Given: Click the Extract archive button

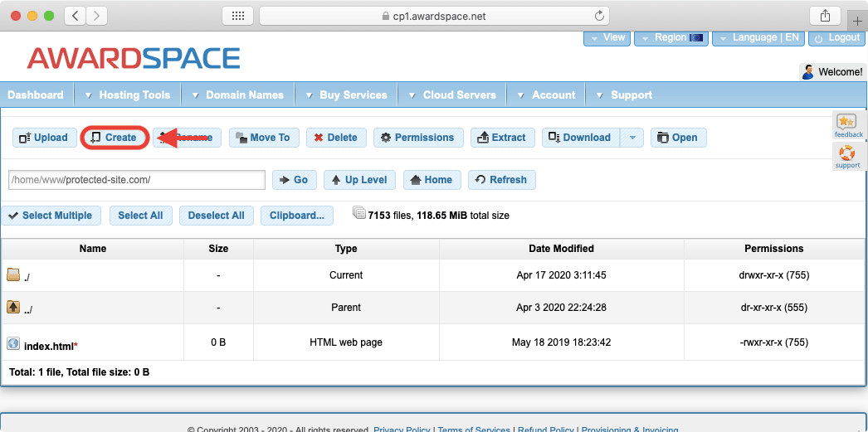Looking at the screenshot, I should [502, 138].
